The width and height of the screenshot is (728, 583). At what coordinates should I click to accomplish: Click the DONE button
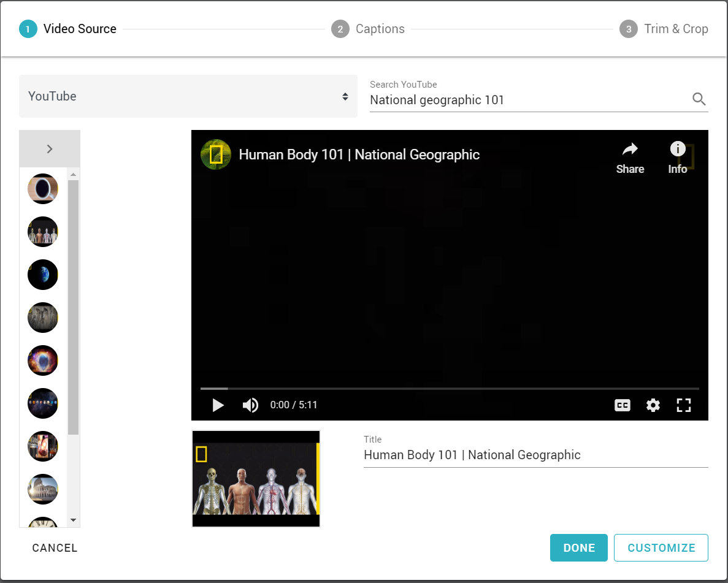point(579,547)
